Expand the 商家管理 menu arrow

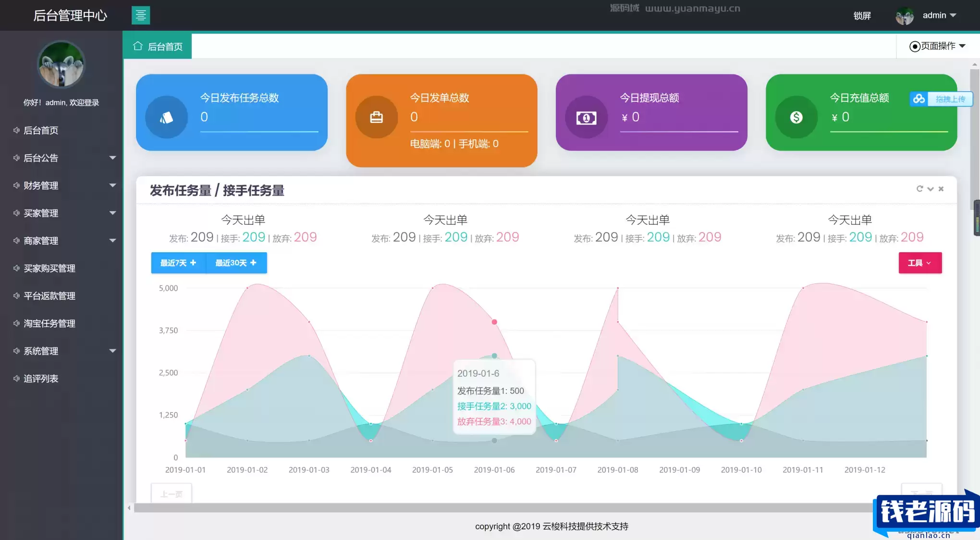[x=112, y=241]
